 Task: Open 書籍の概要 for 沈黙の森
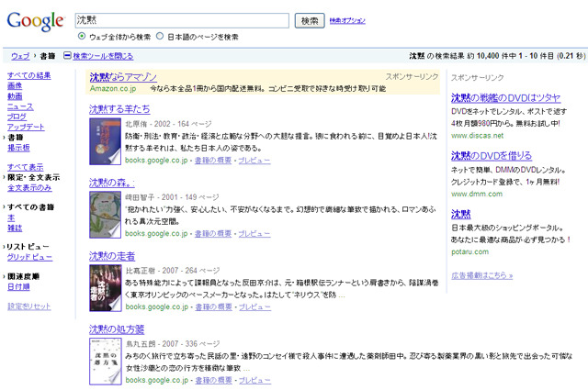click(x=213, y=234)
